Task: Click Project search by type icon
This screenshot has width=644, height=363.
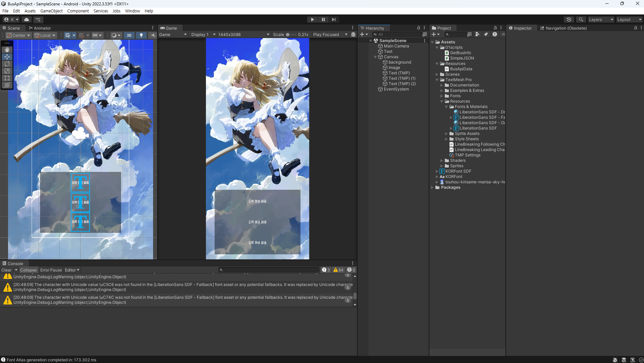Action: (x=477, y=34)
